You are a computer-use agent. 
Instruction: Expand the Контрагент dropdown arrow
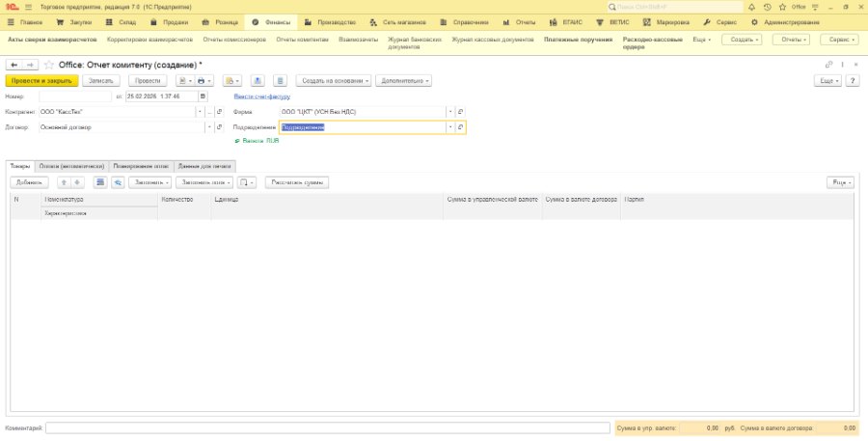coord(200,112)
